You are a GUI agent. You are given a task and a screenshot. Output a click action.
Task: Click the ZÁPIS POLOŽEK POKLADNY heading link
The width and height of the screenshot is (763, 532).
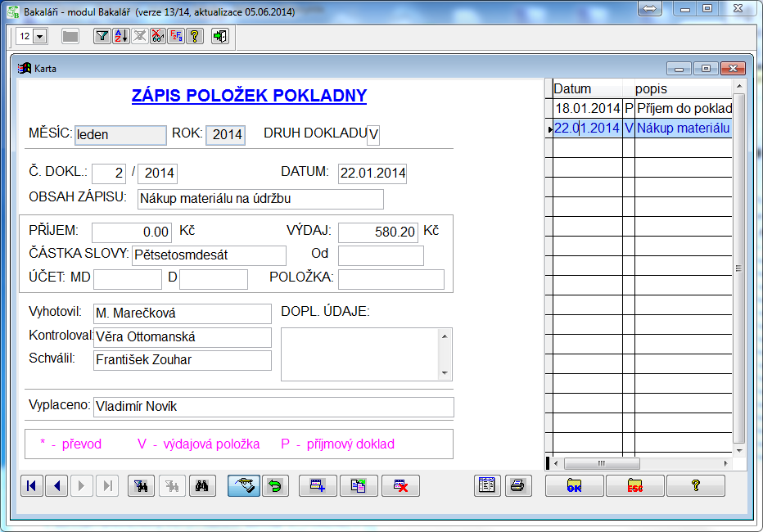pos(249,97)
